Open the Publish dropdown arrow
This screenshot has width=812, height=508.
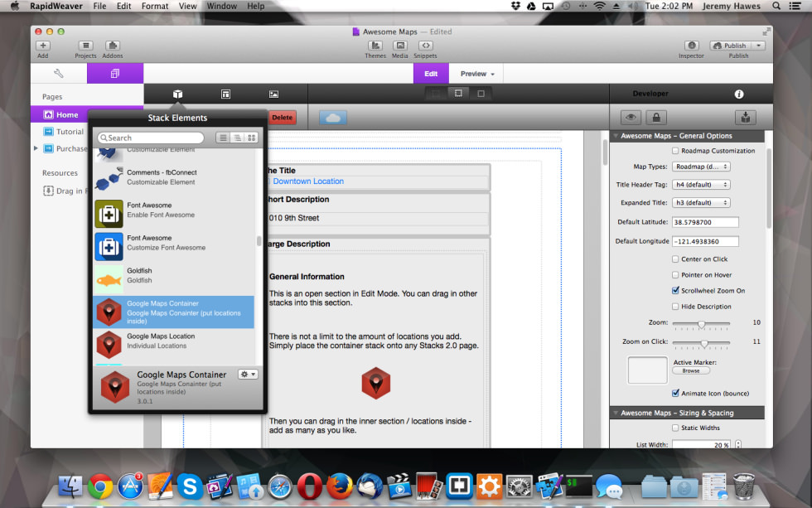pyautogui.click(x=759, y=46)
